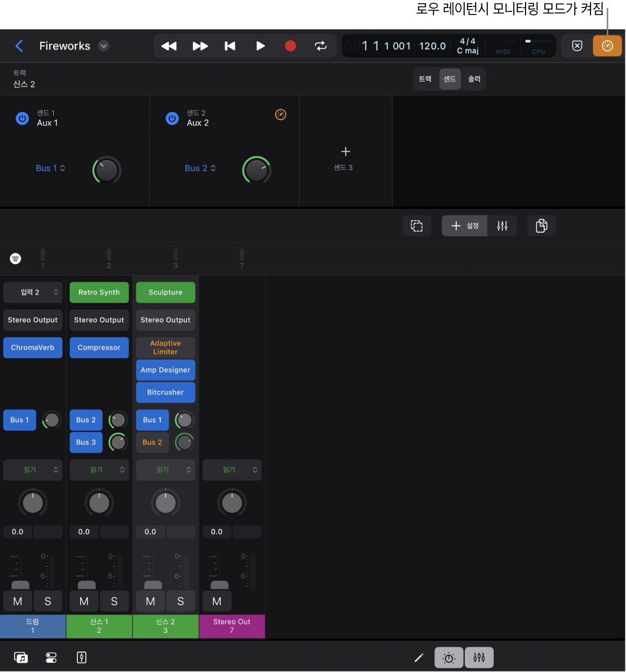Viewport: 626px width, 672px height.
Task: Click the back arrow to leave project
Action: point(19,46)
